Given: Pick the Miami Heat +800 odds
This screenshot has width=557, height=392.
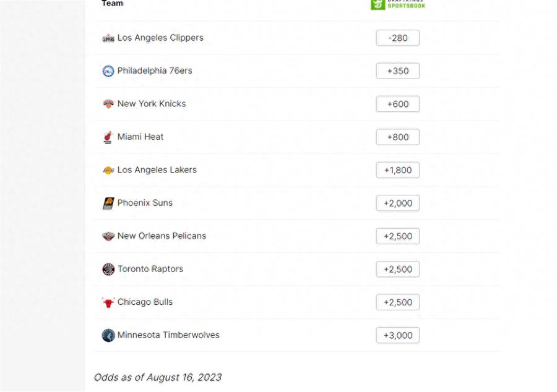Looking at the screenshot, I should coord(398,137).
